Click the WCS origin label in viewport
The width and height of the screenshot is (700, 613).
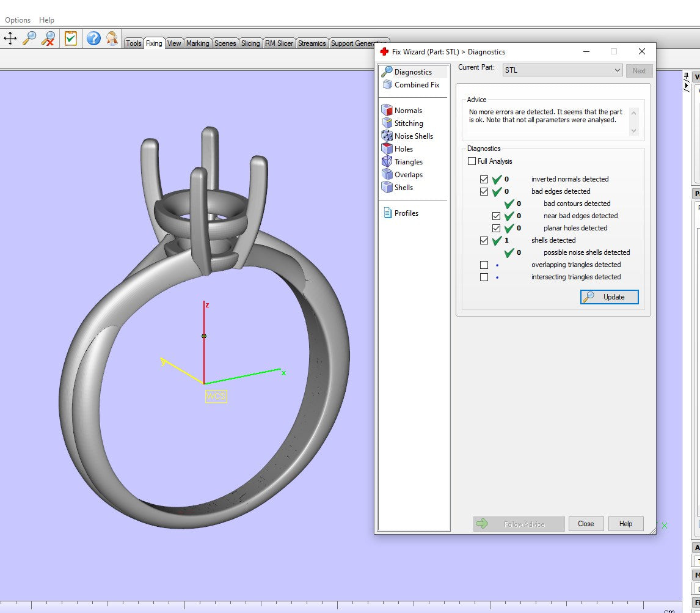tap(216, 396)
